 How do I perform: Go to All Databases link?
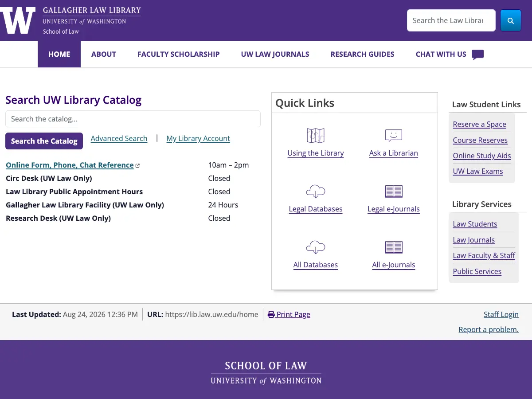[316, 265]
